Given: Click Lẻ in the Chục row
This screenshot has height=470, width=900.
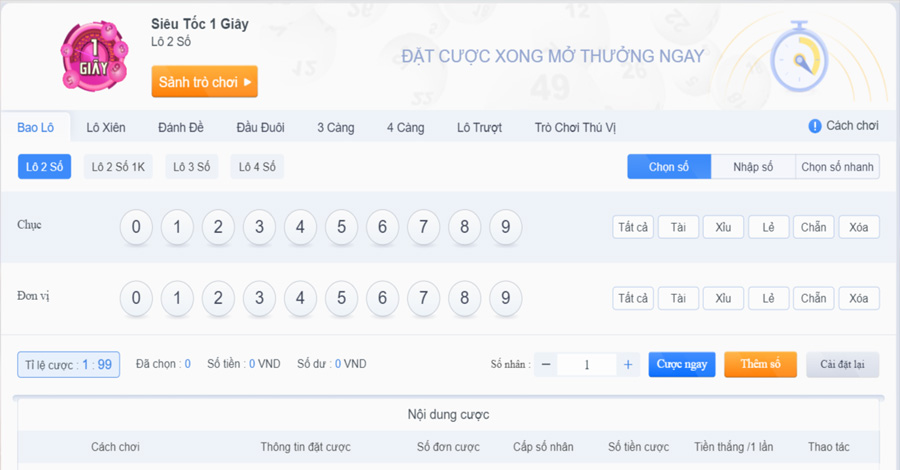Looking at the screenshot, I should (x=769, y=227).
